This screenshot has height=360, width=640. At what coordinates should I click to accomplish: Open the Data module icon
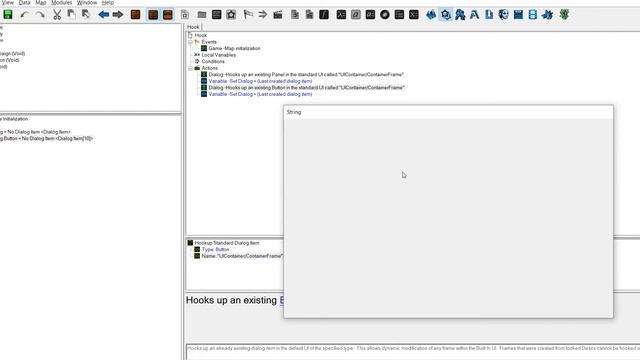click(460, 15)
